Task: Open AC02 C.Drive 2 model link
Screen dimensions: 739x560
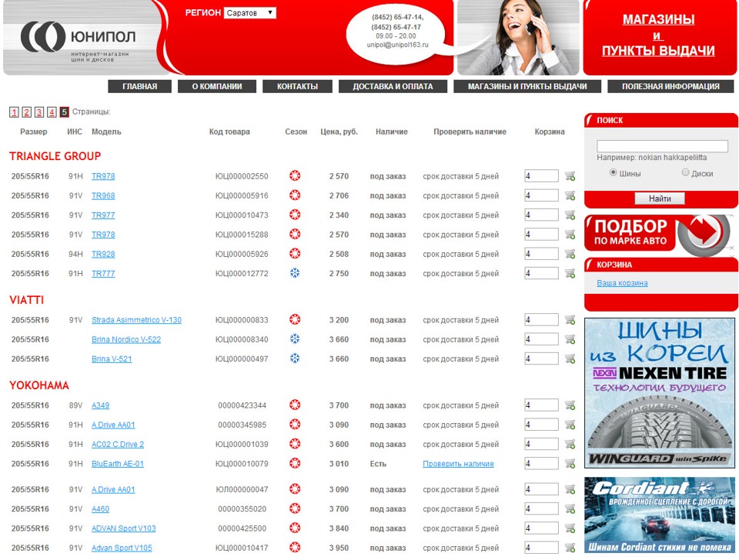Action: coord(118,444)
